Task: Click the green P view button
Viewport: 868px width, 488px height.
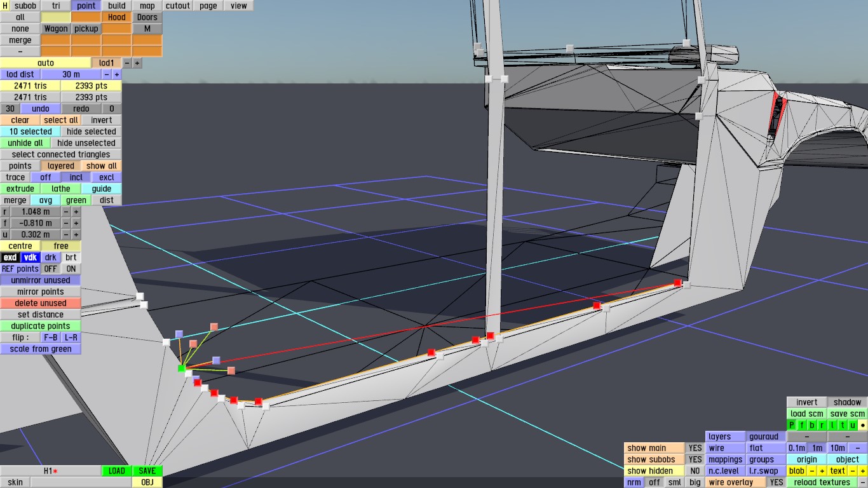Action: coord(792,425)
